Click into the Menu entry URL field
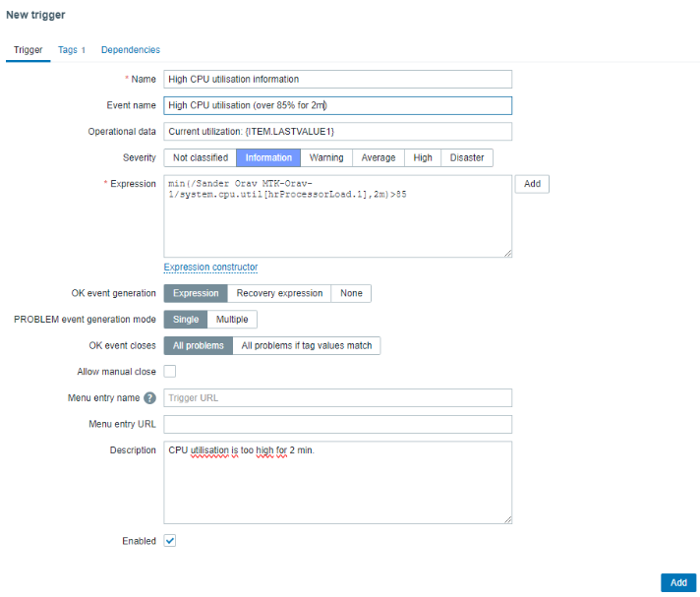This screenshot has width=700, height=597. (x=337, y=425)
